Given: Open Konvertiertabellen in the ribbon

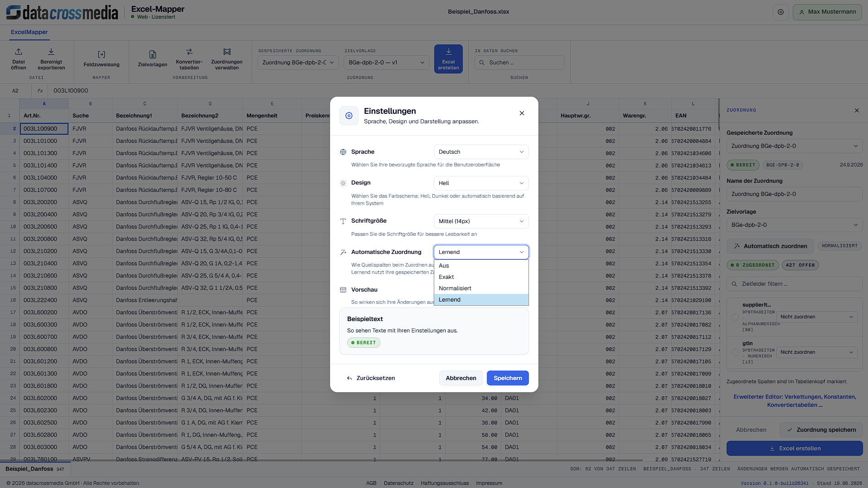Looking at the screenshot, I should 189,59.
